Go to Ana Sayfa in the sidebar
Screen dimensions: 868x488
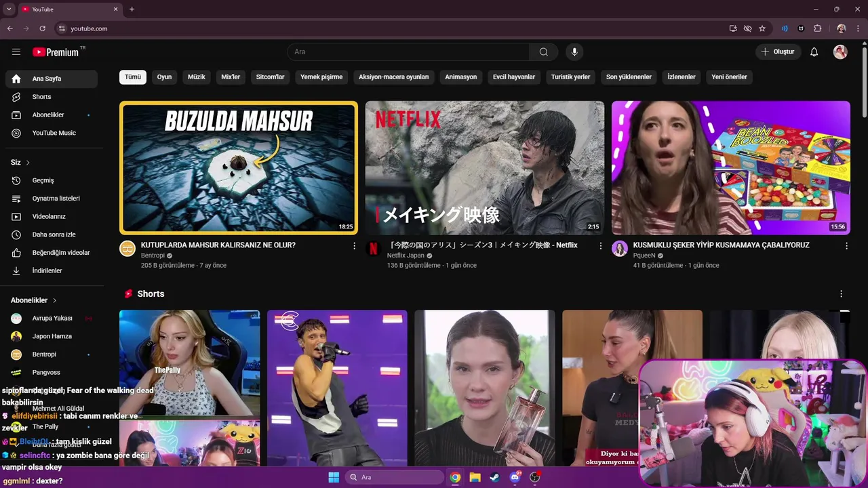(x=52, y=79)
